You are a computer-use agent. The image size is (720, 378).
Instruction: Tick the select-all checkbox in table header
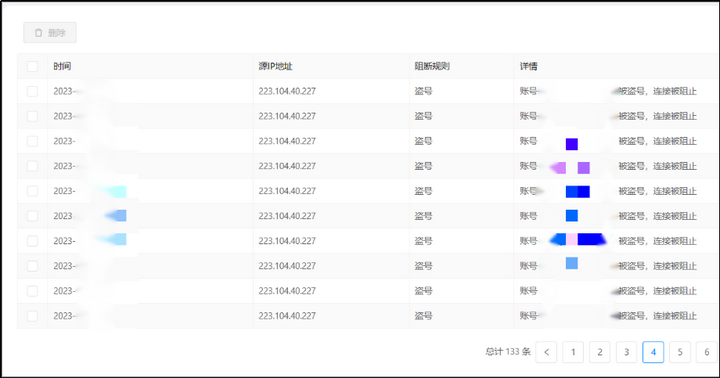tap(32, 66)
